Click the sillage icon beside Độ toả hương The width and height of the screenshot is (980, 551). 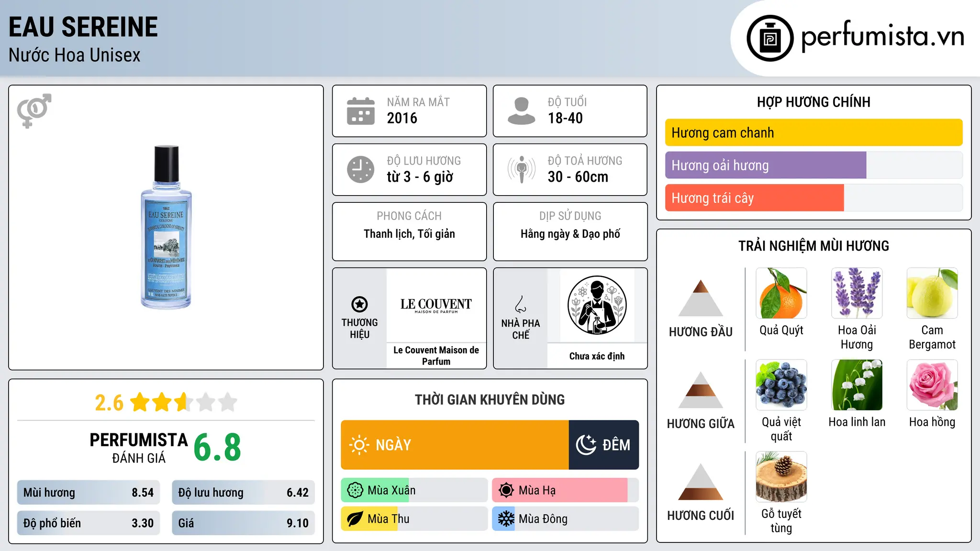[x=522, y=169]
